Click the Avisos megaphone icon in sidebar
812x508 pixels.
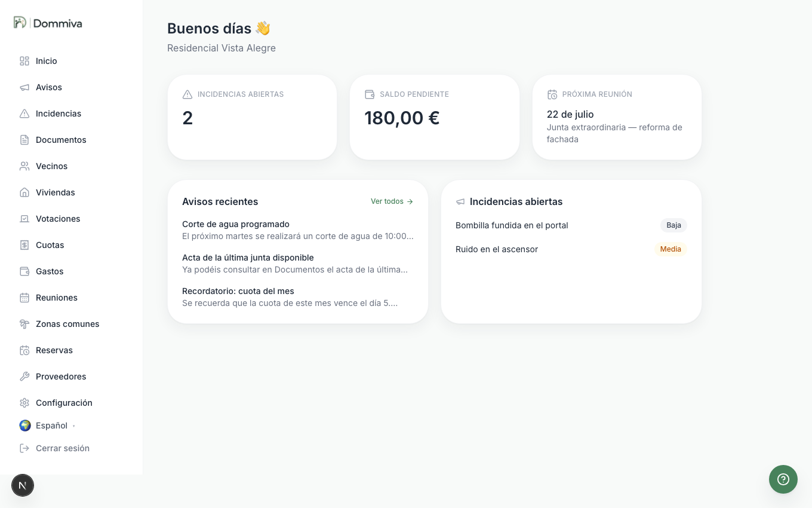pos(24,87)
